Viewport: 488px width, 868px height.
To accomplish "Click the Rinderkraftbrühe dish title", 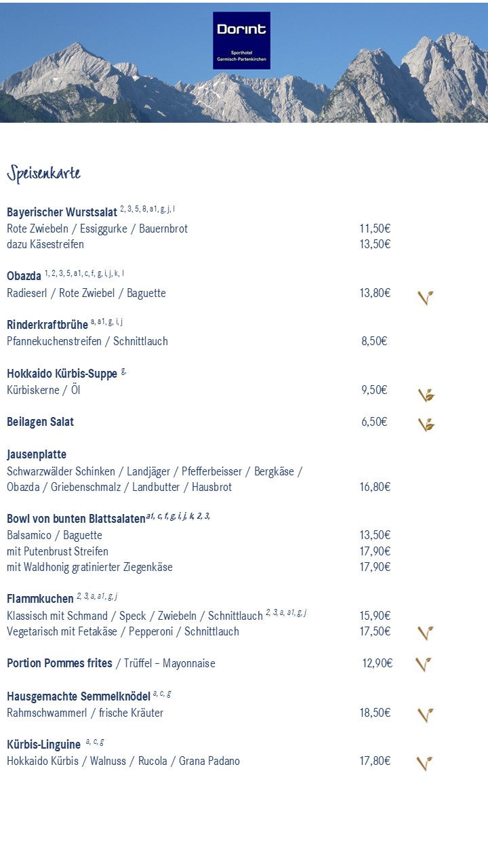I will click(x=47, y=325).
